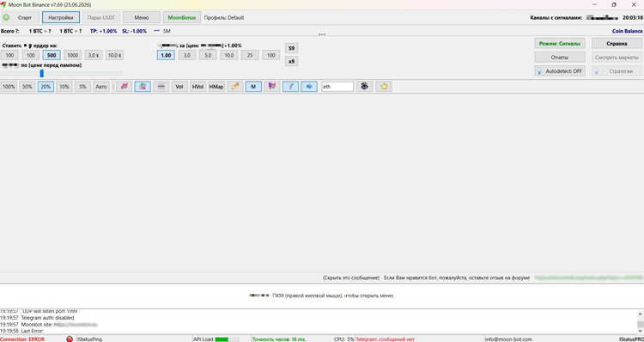Open the Пары: USDT pairs button
Viewport: 644px width, 342px height.
[x=101, y=18]
